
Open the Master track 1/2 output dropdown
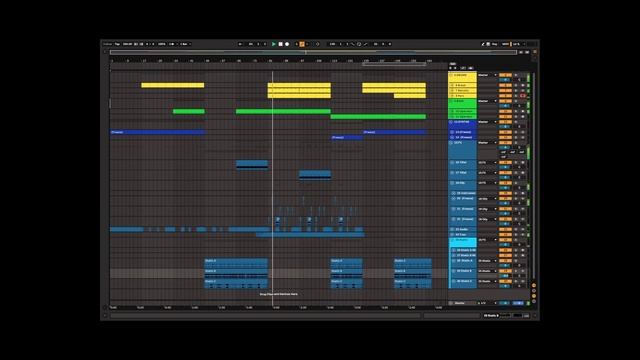(487, 303)
